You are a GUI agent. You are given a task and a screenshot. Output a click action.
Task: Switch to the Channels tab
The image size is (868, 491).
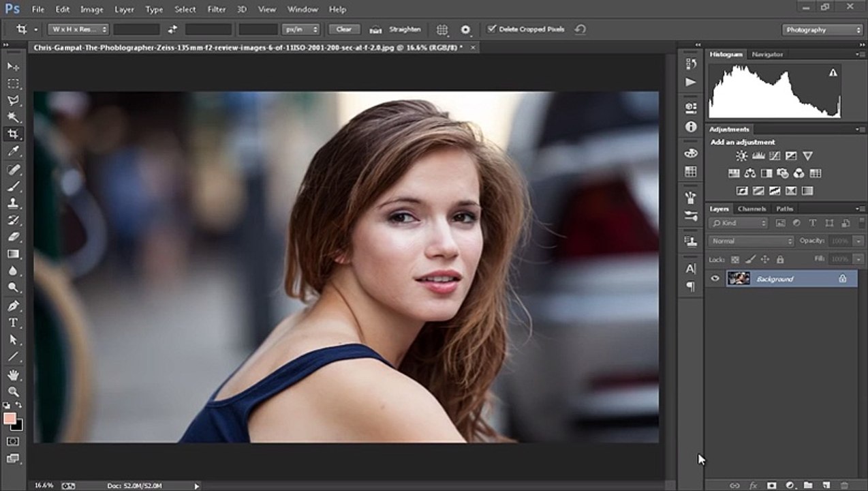(752, 209)
